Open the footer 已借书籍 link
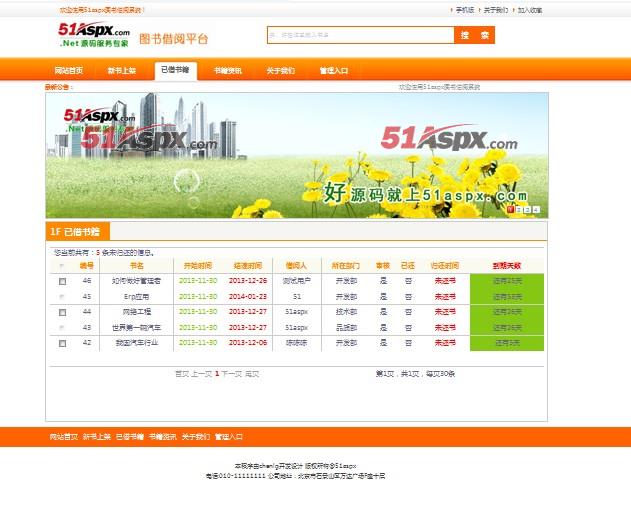Viewport: 631px width, 512px height. click(130, 437)
